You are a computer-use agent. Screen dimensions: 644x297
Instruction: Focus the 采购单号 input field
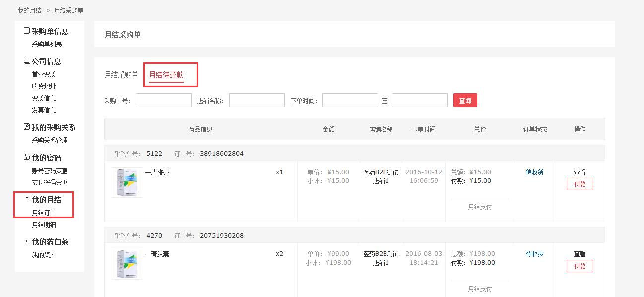(x=164, y=100)
